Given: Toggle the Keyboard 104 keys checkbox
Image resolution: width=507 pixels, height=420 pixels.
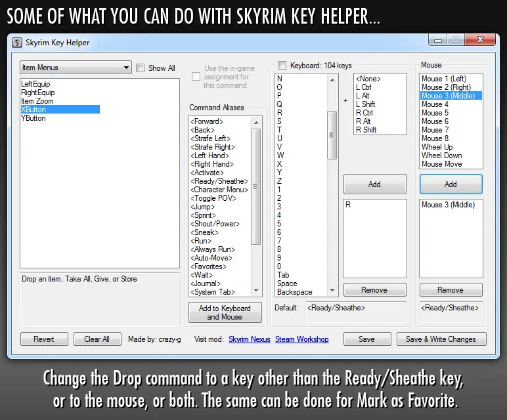Looking at the screenshot, I should point(282,66).
